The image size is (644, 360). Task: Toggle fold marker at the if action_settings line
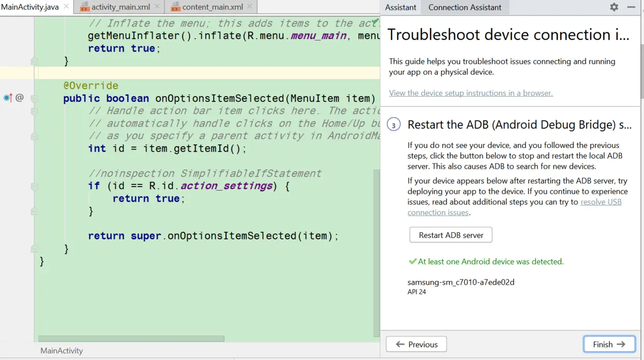click(34, 186)
